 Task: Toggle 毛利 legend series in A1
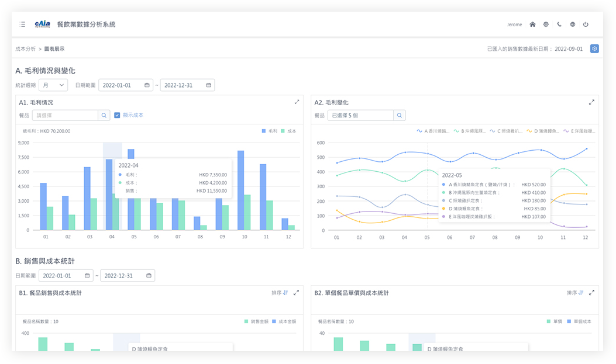(270, 131)
